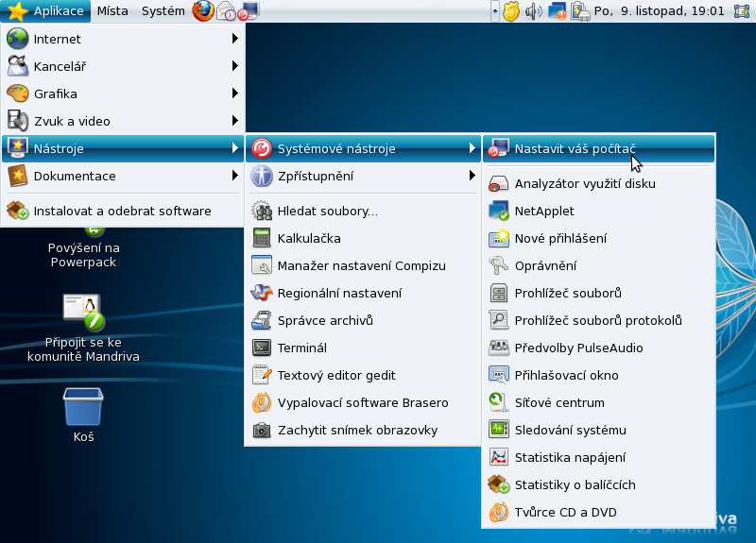Image resolution: width=756 pixels, height=543 pixels.
Task: Open Prohlížeč souborů protokolů
Action: 598,320
